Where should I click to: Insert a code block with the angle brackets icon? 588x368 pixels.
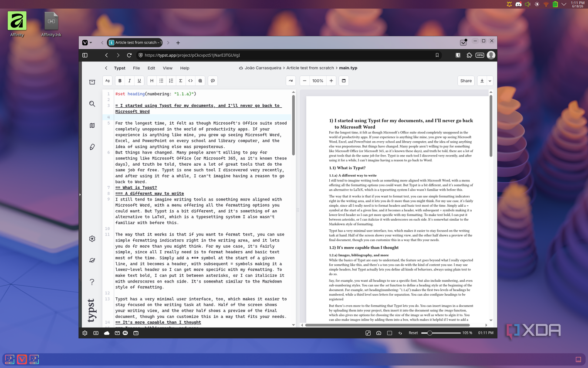tap(190, 81)
